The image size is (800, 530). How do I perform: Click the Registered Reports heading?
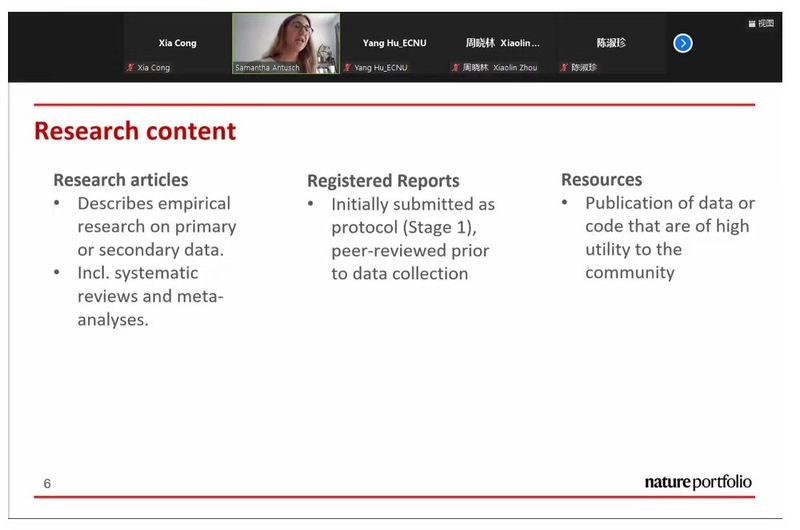coord(383,181)
